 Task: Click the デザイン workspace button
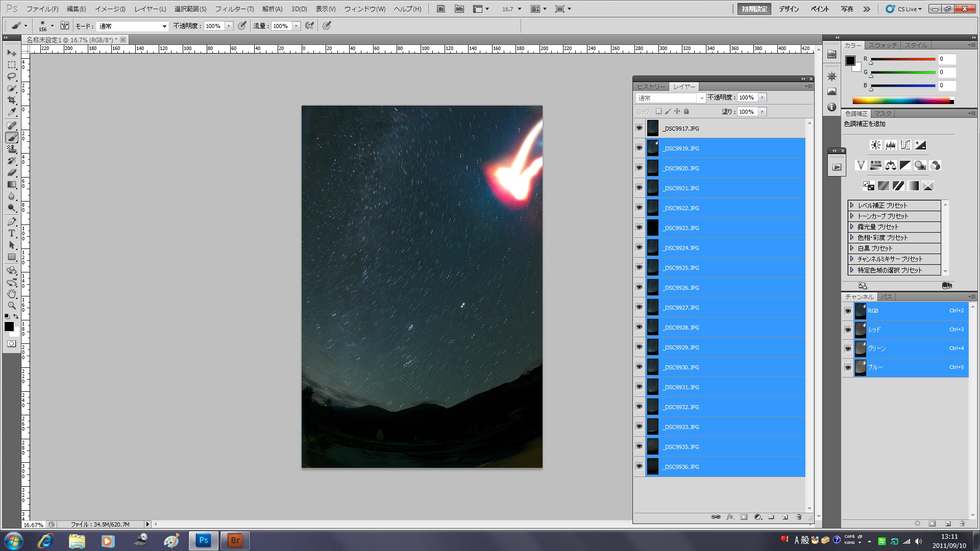789,9
